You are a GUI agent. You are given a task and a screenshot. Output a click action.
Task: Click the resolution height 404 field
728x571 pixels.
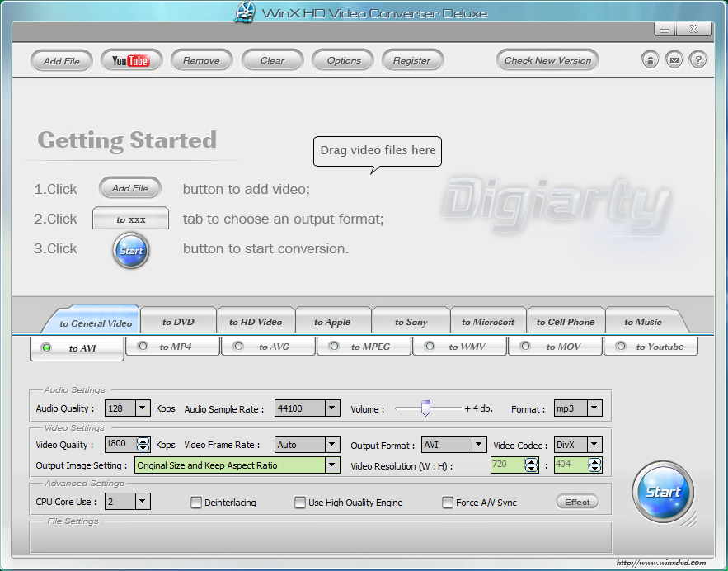(x=571, y=465)
